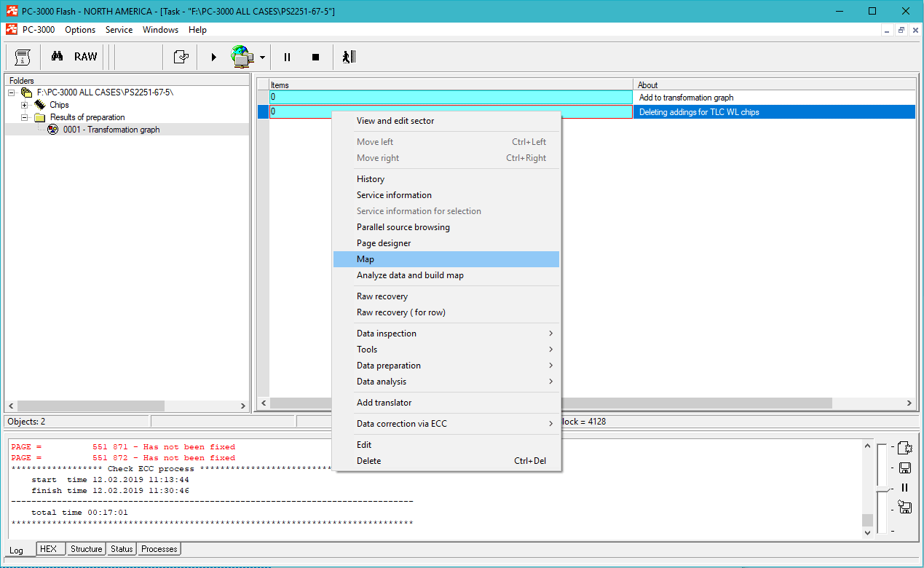Screen dimensions: 924x568
Task: Open the Help menu
Action: tap(197, 30)
